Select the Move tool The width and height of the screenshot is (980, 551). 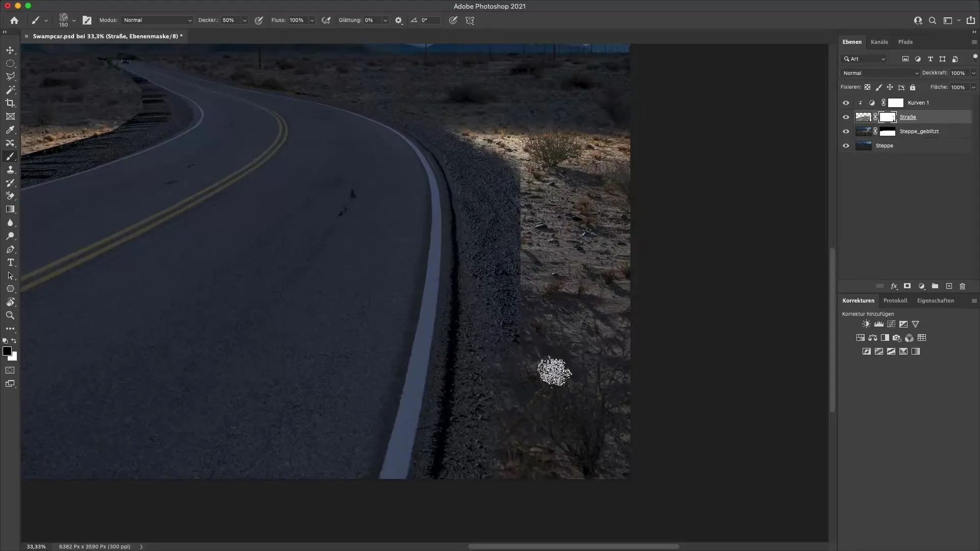tap(10, 50)
